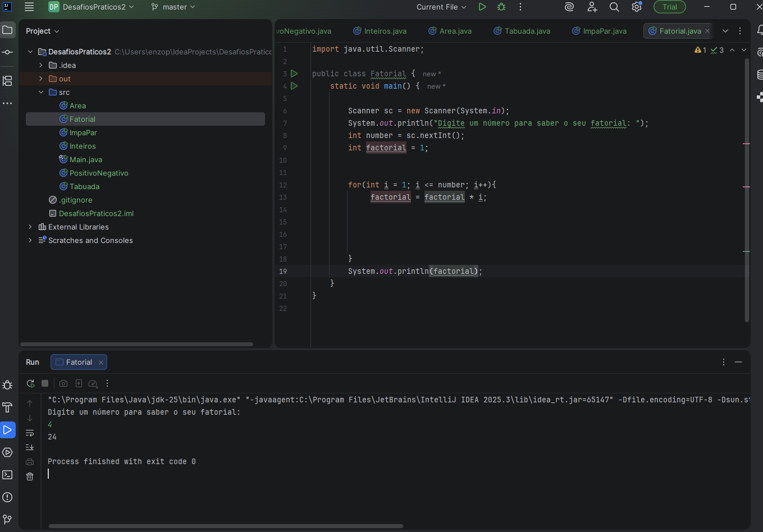Rerun Fatorial in the Run panel
This screenshot has width=763, height=532.
tap(30, 383)
